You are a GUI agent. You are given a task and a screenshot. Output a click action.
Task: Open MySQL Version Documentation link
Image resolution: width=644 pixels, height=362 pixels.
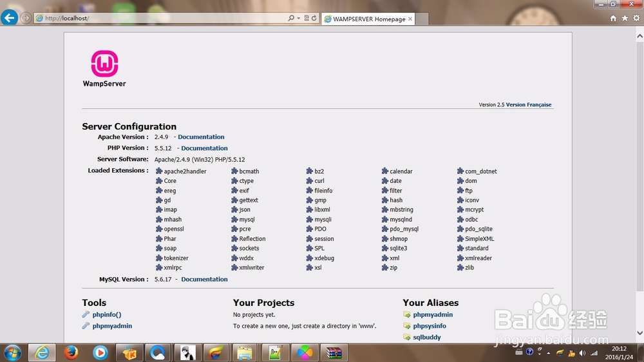point(204,279)
